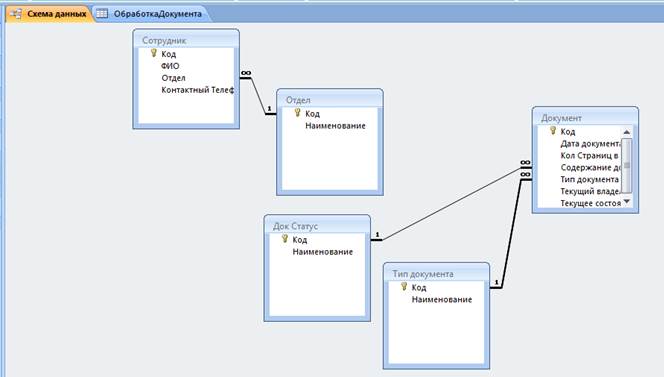Click the key icon in the Сотрудник table
The width and height of the screenshot is (664, 377).
(x=154, y=53)
